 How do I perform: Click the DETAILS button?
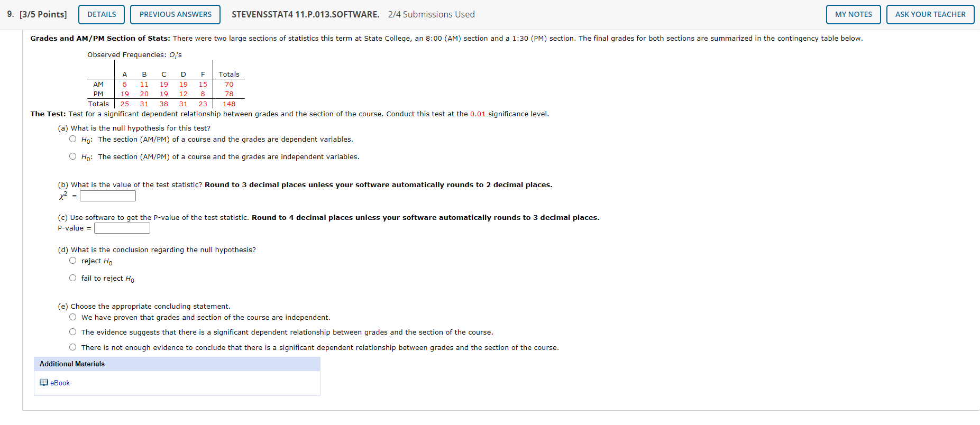[x=101, y=14]
